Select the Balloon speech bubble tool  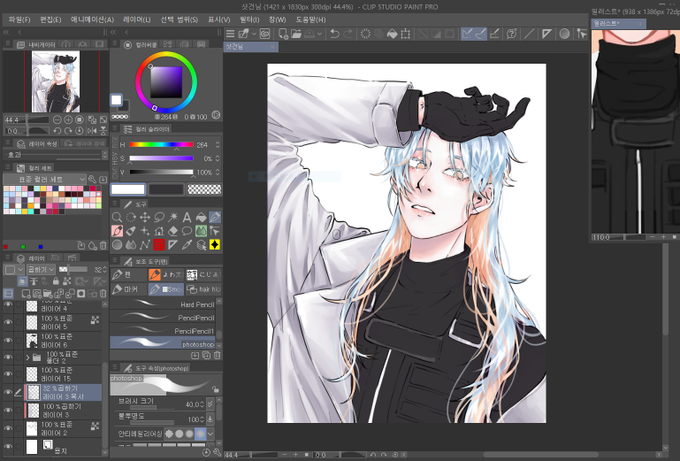click(186, 231)
